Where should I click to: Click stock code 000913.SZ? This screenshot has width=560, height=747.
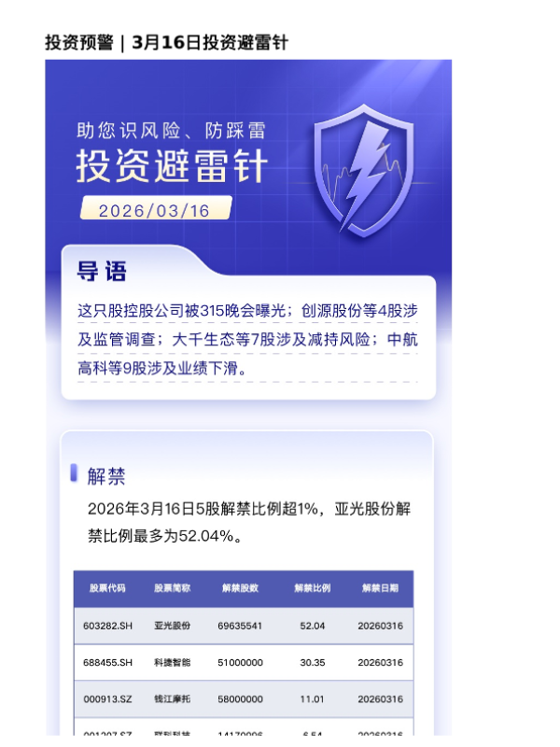point(107,698)
